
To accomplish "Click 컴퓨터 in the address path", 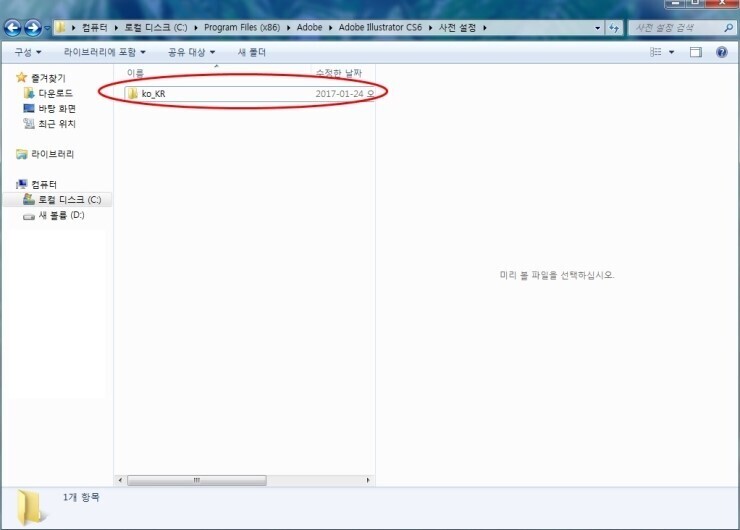I will point(94,27).
